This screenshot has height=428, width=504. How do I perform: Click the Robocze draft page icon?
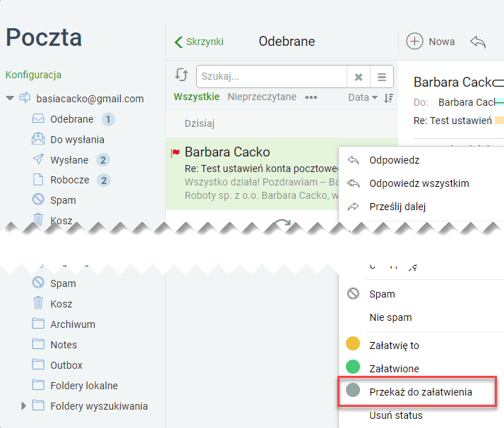pos(38,180)
